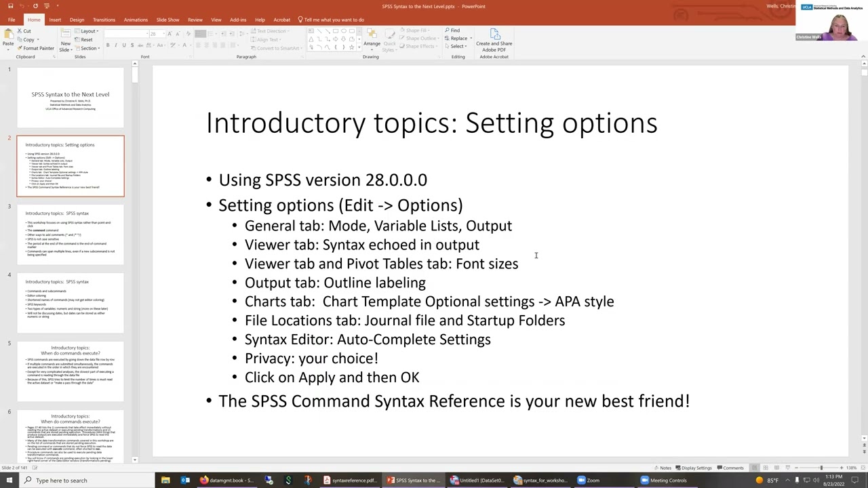Image resolution: width=868 pixels, height=488 pixels.
Task: Switch to syntaxreference.pdf taskbar window
Action: pyautogui.click(x=350, y=481)
